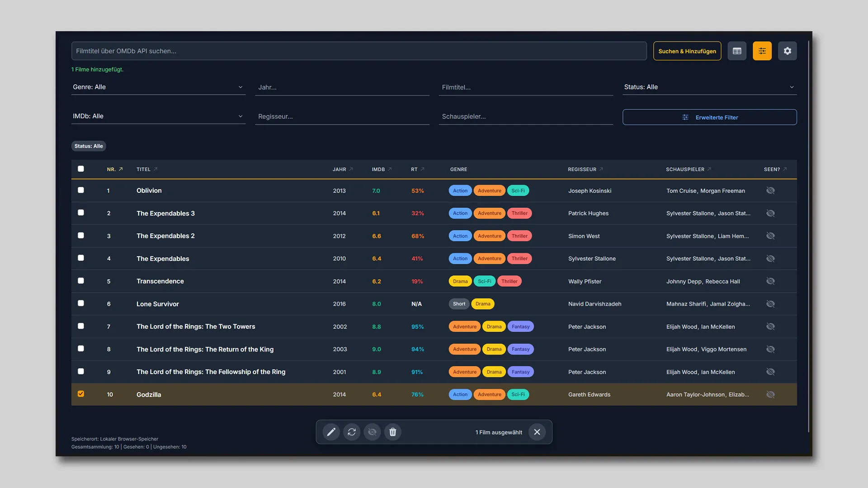
Task: Toggle seen status for Oblivion
Action: 771,191
